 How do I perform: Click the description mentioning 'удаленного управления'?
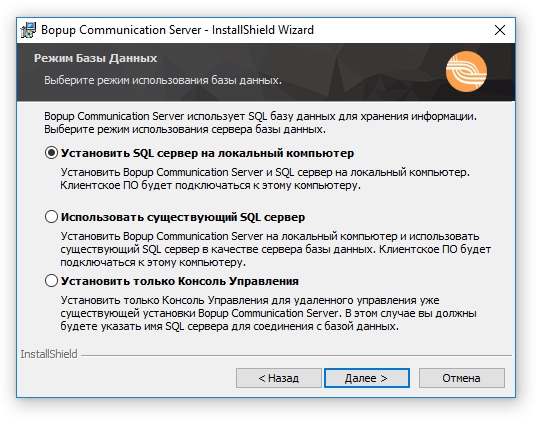click(x=268, y=313)
